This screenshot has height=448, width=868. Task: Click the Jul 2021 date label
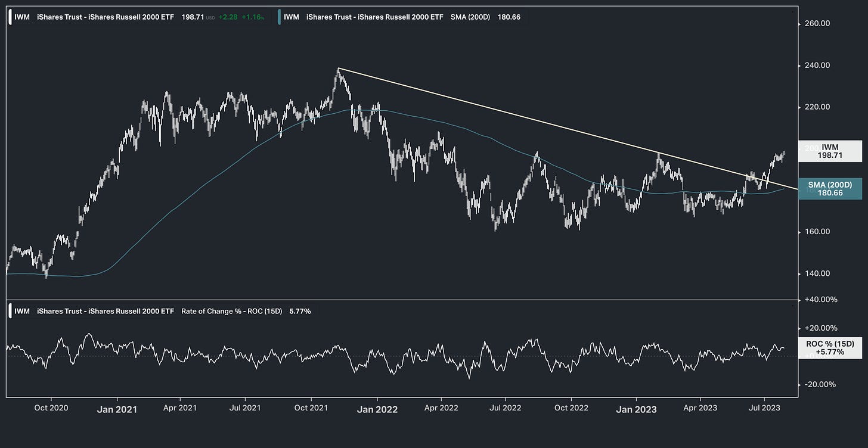[x=246, y=408]
